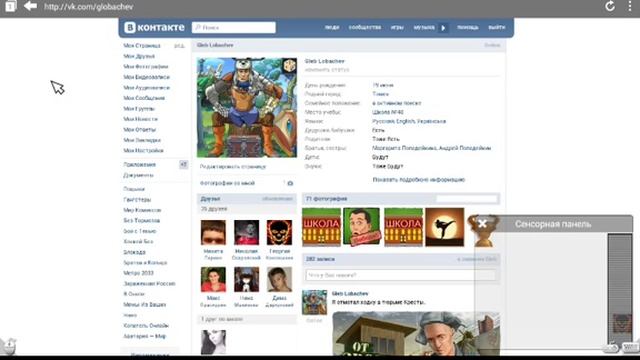This screenshot has width=640, height=360.
Task: Open люди in the top navigation
Action: pos(332,27)
